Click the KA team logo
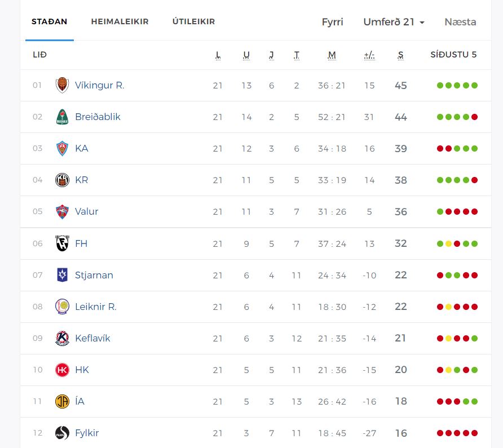503x448 pixels. pos(62,149)
